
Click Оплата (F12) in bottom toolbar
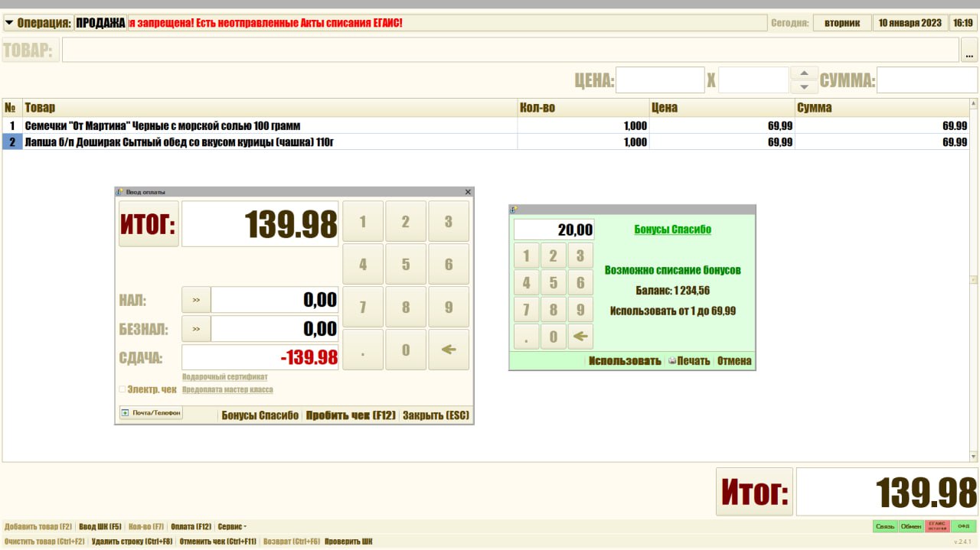(191, 526)
